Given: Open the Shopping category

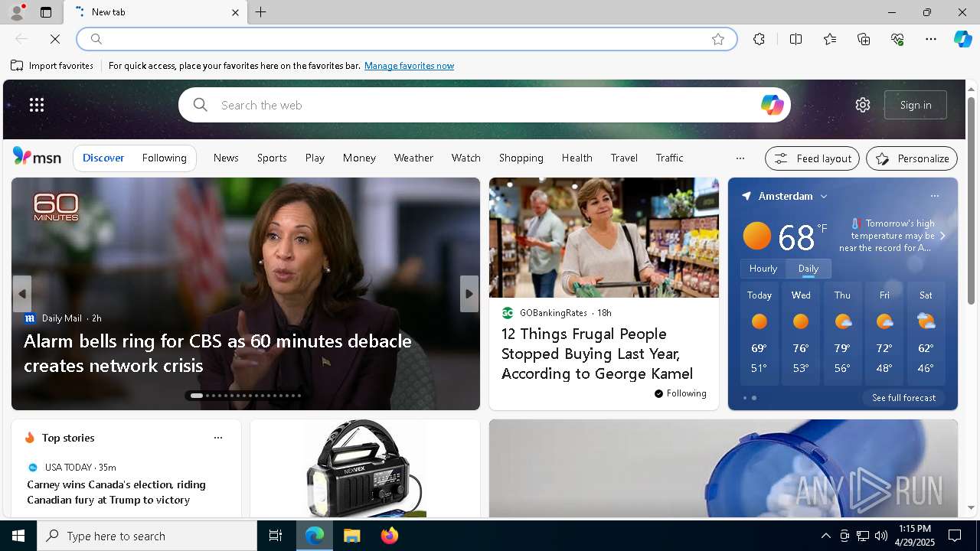Looking at the screenshot, I should (x=521, y=158).
